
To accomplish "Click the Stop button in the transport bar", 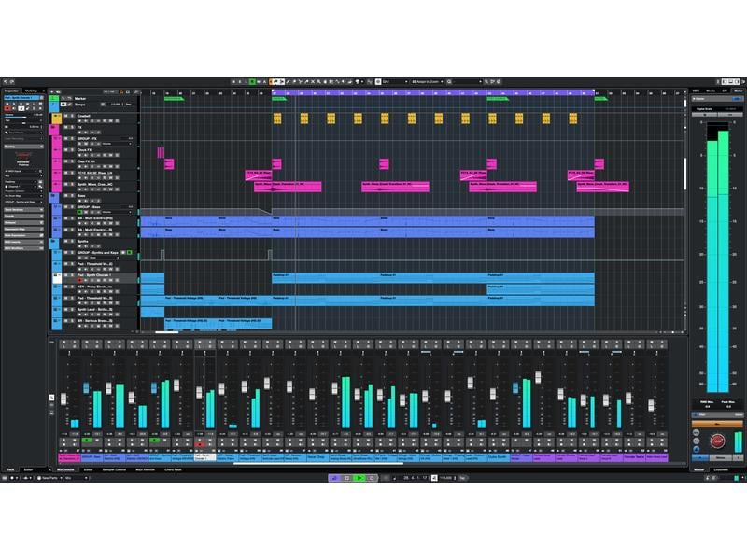I will [347, 478].
